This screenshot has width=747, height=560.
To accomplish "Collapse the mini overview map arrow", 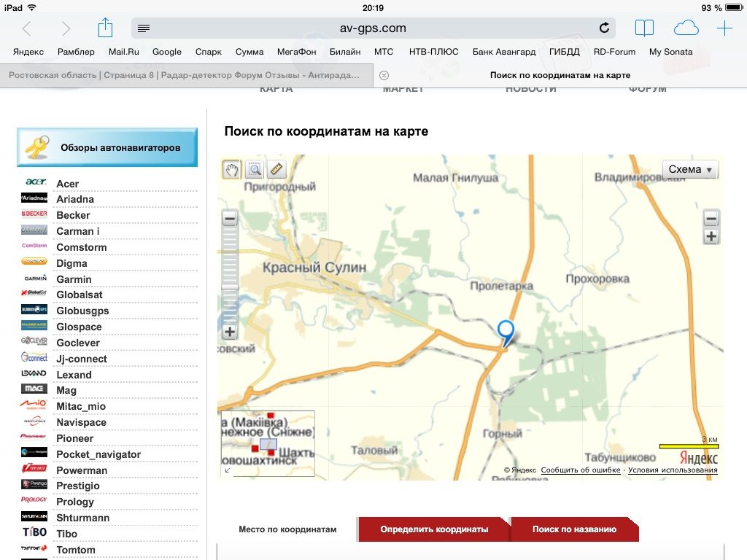I will click(228, 470).
